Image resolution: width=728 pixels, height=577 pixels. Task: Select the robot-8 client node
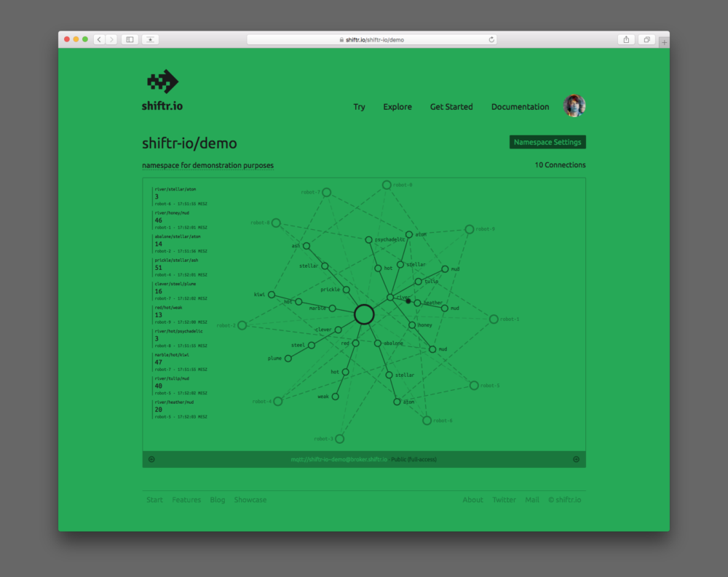click(276, 223)
